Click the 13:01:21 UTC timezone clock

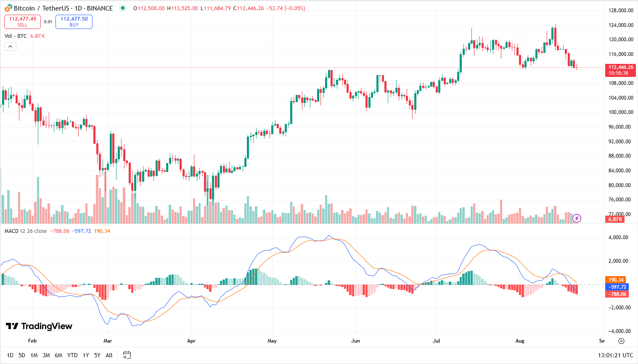(x=615, y=355)
